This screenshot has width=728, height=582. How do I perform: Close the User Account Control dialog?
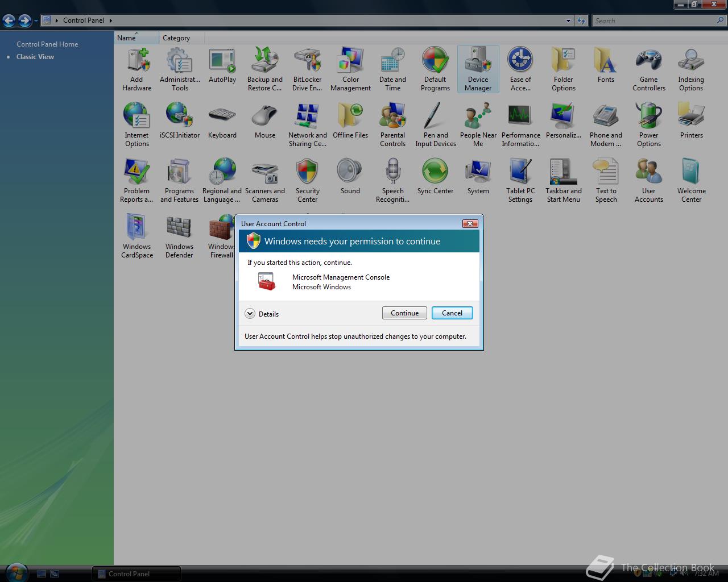470,223
